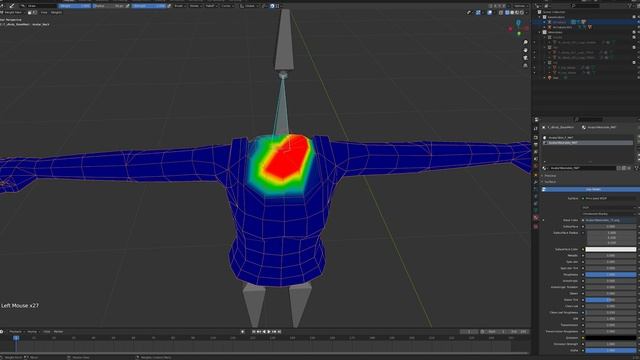Viewport: 640px width, 360px height.
Task: Open the white Subsurface Color swatch
Action: click(611, 249)
